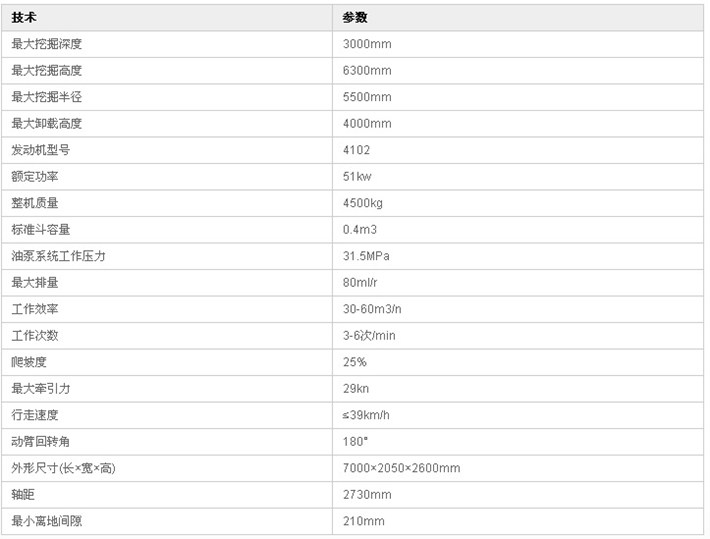Click the 3000mm value cell
This screenshot has height=539, width=710.
click(x=367, y=44)
